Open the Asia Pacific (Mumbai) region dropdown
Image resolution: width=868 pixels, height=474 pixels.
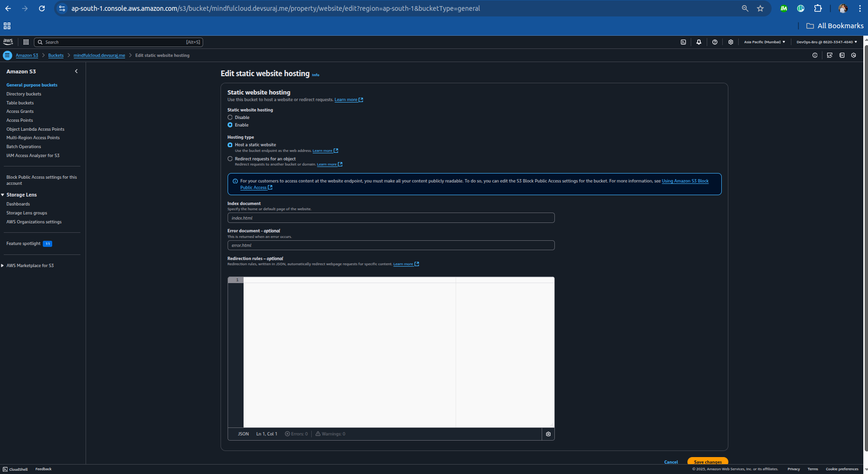click(765, 42)
